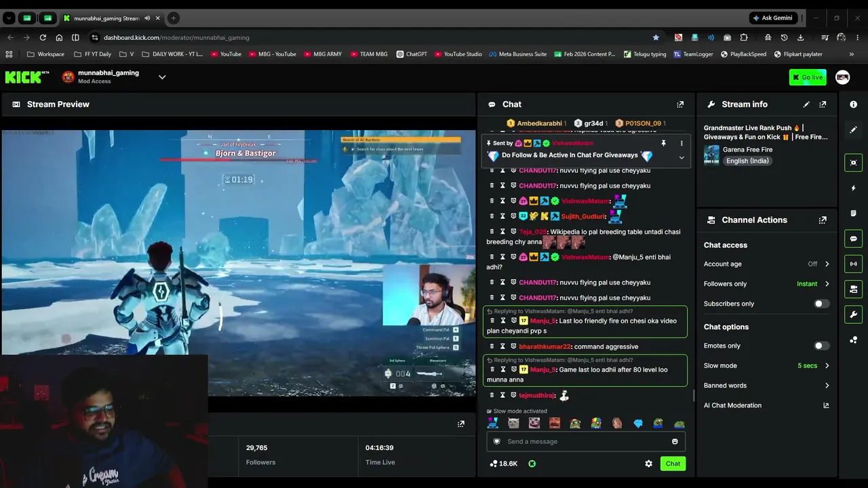Toggle the Channel Actions icon in the sidebar
Viewport: 868px width, 488px height.
point(853,289)
